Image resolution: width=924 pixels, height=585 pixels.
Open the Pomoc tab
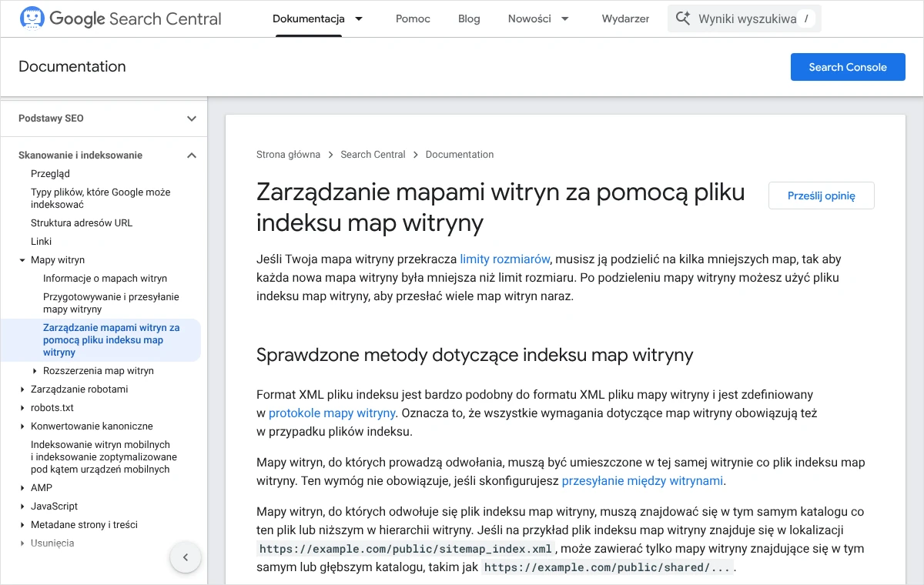413,18
